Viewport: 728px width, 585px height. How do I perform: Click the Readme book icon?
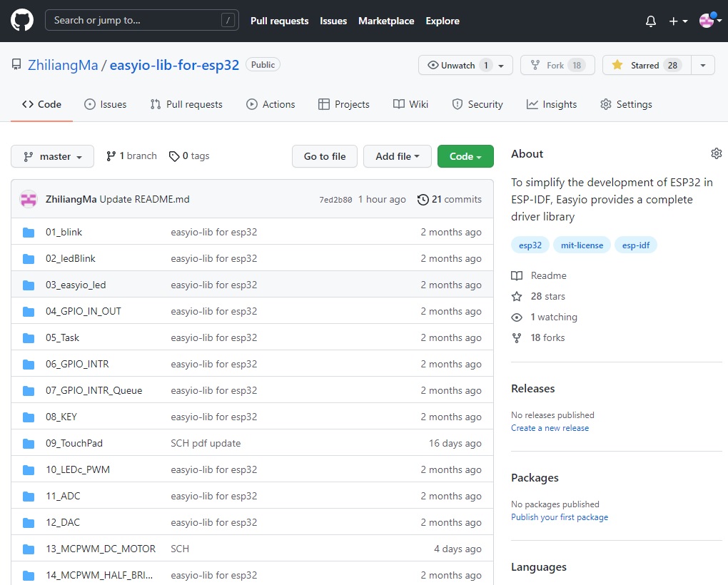(x=516, y=275)
